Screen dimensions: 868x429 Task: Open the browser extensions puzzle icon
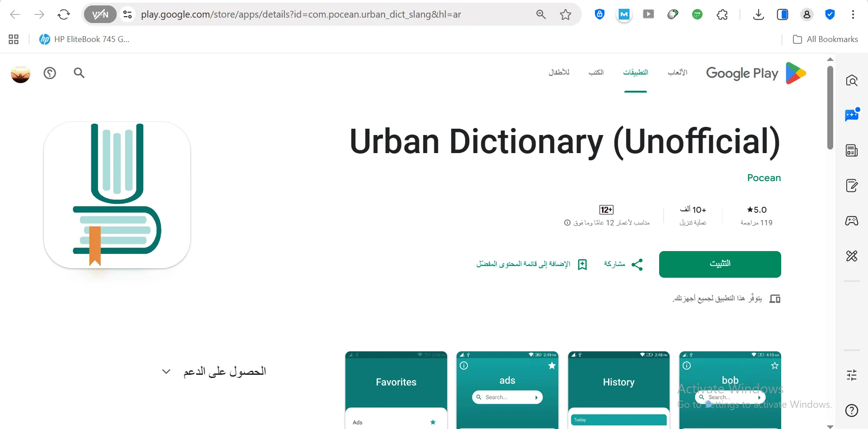(x=722, y=14)
